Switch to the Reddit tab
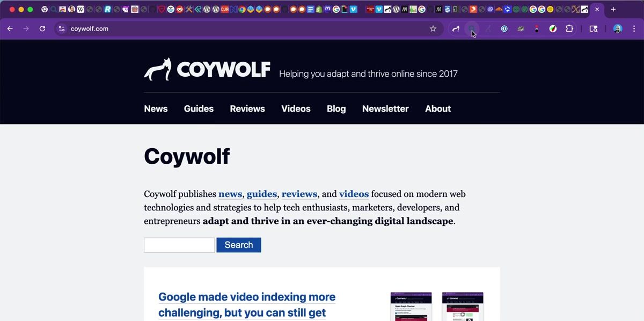The width and height of the screenshot is (644, 321). 179,9
